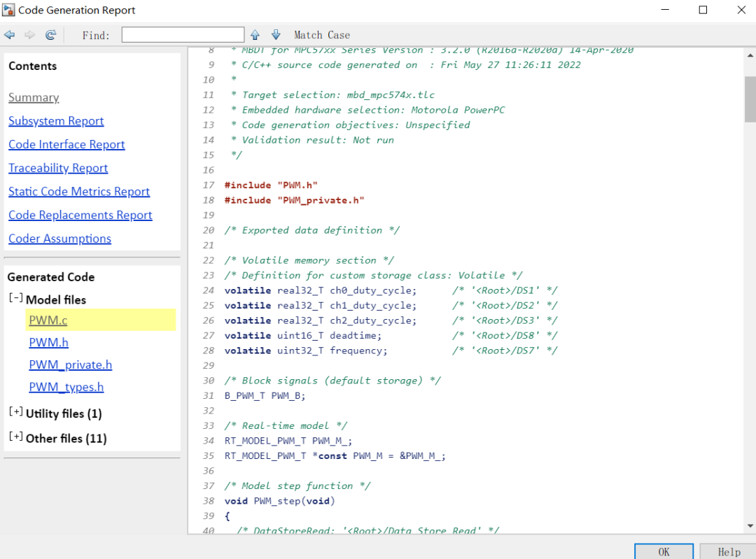Minimize the Code Generation Report window
The image size is (756, 559).
(665, 10)
